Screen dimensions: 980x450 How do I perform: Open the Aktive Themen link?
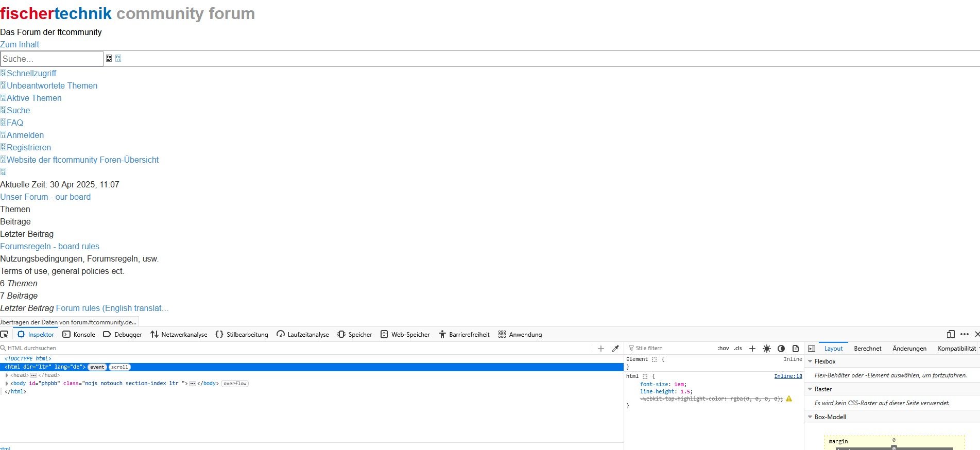click(34, 98)
